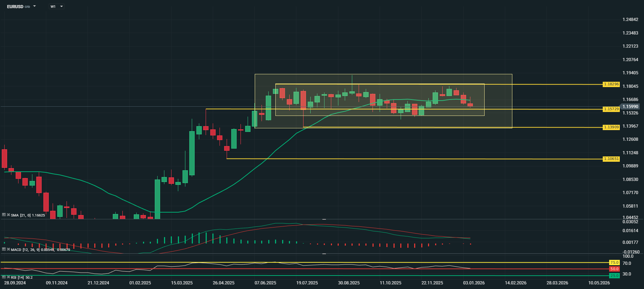Click the 07.06.2025 date on time axis

[265, 283]
